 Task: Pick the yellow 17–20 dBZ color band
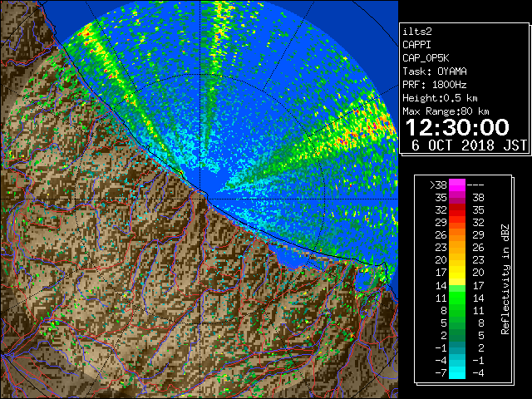click(x=457, y=273)
